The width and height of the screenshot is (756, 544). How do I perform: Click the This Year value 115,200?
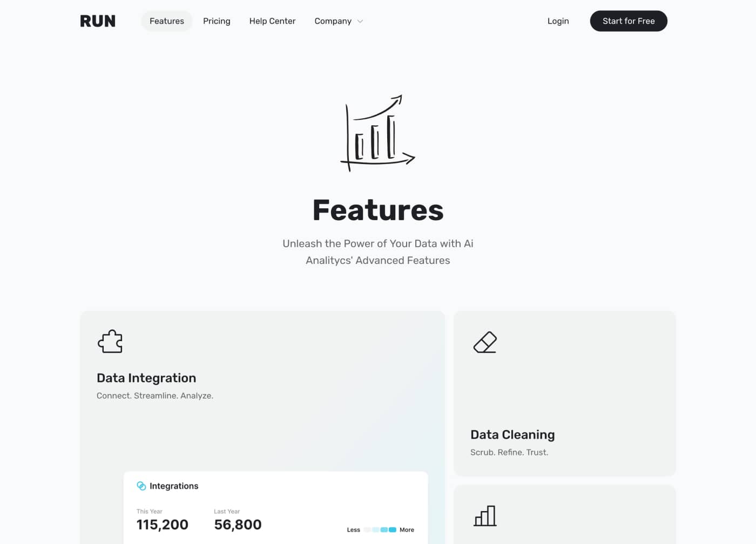point(163,524)
